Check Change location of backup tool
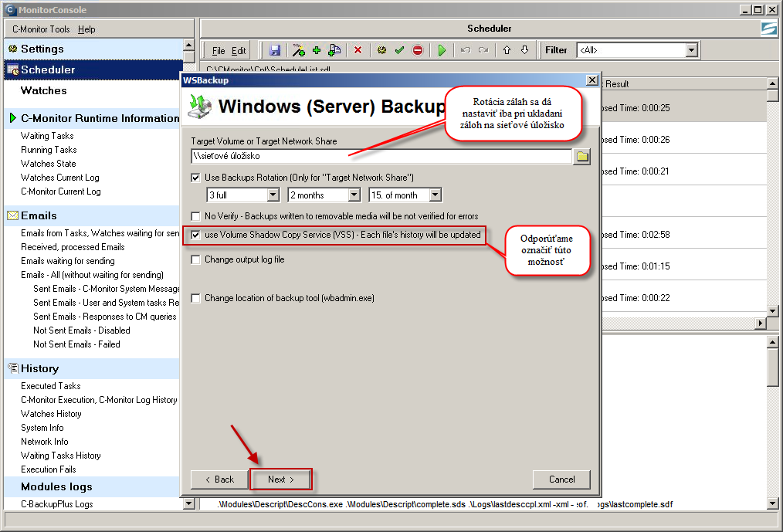The height and width of the screenshot is (532, 783). coord(196,298)
